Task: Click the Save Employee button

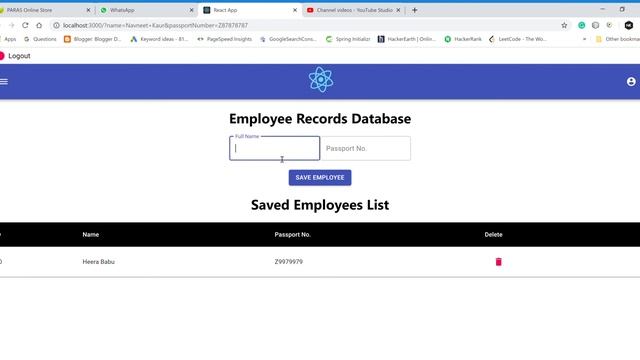Action: [x=320, y=178]
